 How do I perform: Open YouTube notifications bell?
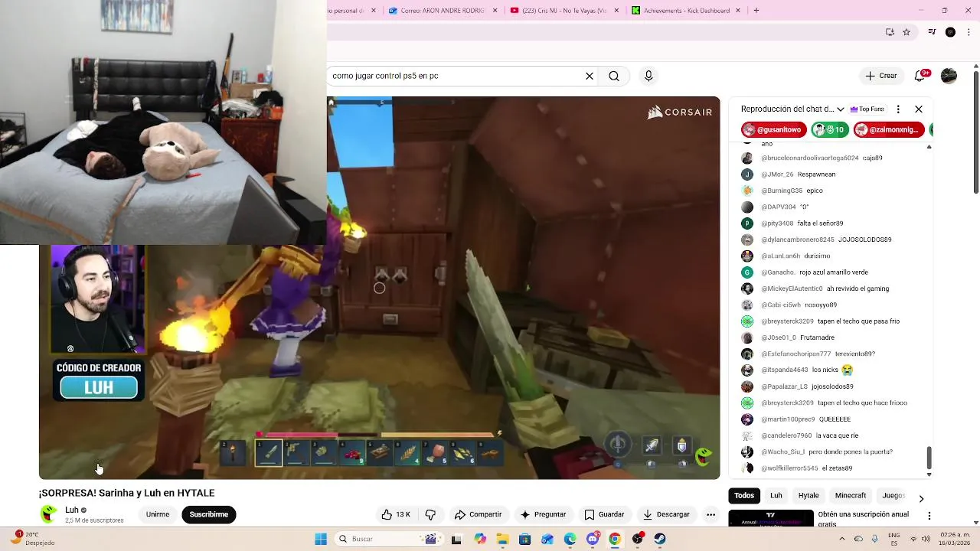tap(921, 76)
